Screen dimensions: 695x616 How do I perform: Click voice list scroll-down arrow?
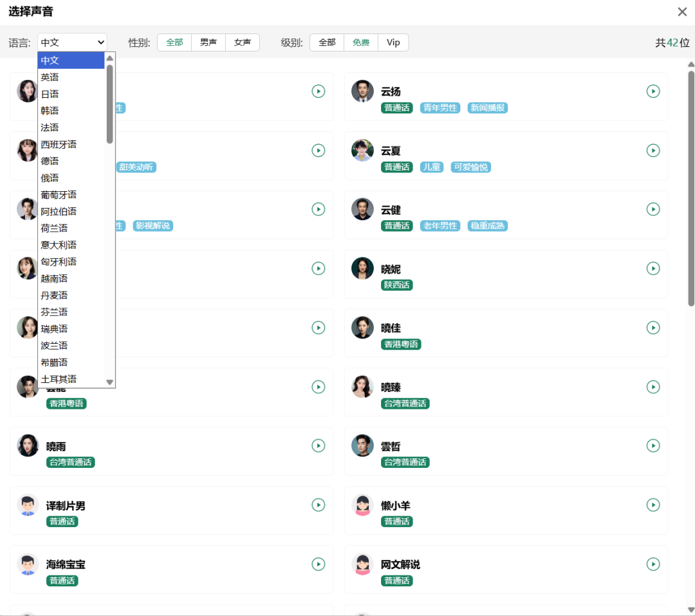click(x=691, y=610)
